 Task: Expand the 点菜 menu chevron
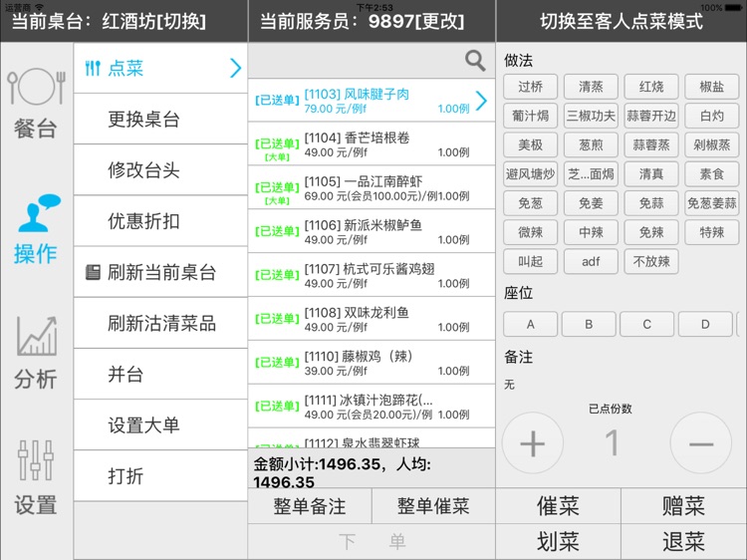point(235,68)
